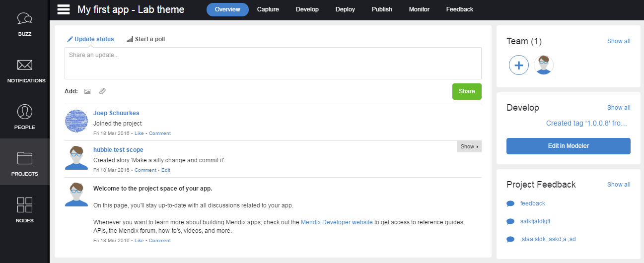Show all Project Feedback items
This screenshot has width=644, height=263.
tap(618, 185)
